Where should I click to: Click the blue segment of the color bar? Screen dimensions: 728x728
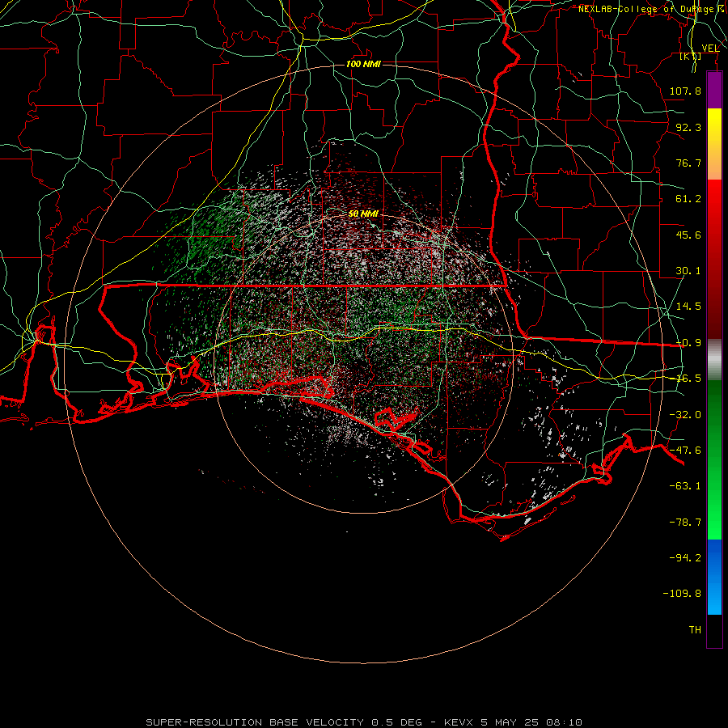pos(714,577)
